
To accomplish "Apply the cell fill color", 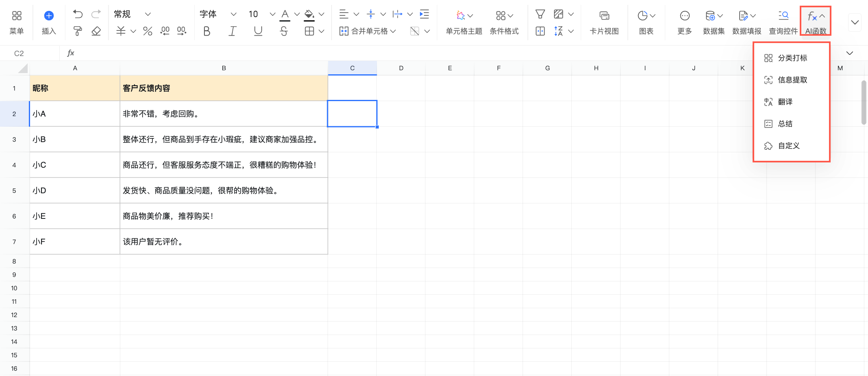I will pos(309,15).
